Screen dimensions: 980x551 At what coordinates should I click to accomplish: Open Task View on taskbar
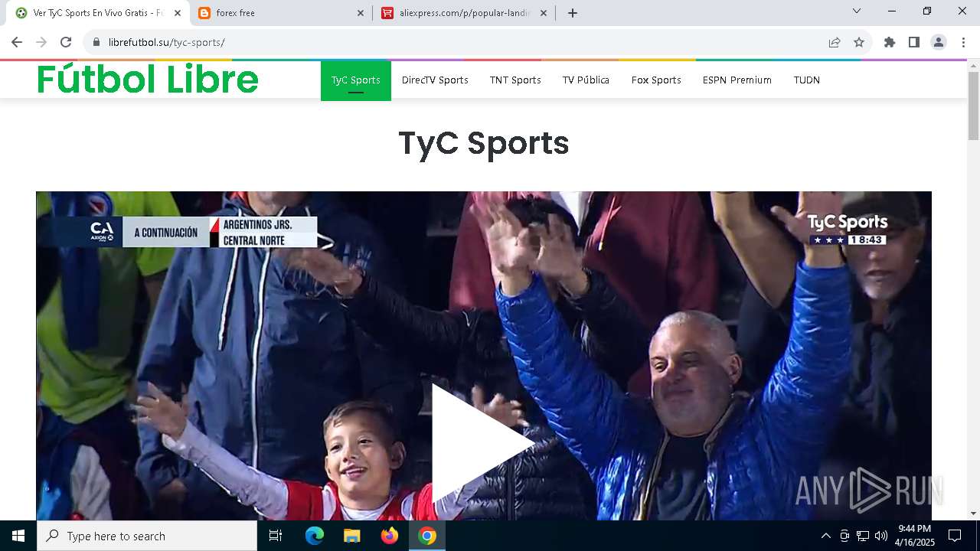(276, 536)
